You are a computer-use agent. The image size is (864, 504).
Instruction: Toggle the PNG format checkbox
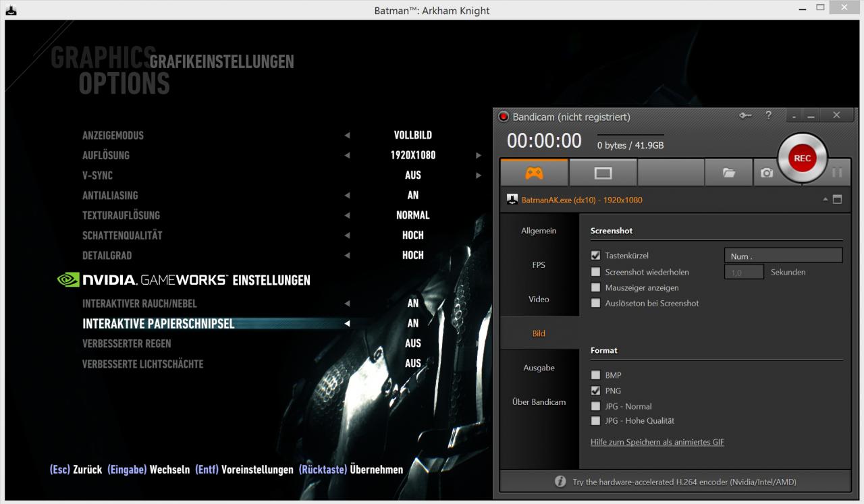tap(595, 391)
